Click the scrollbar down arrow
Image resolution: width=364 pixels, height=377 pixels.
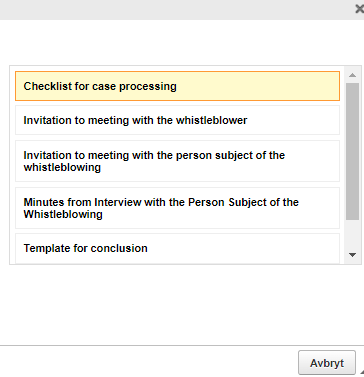(352, 255)
